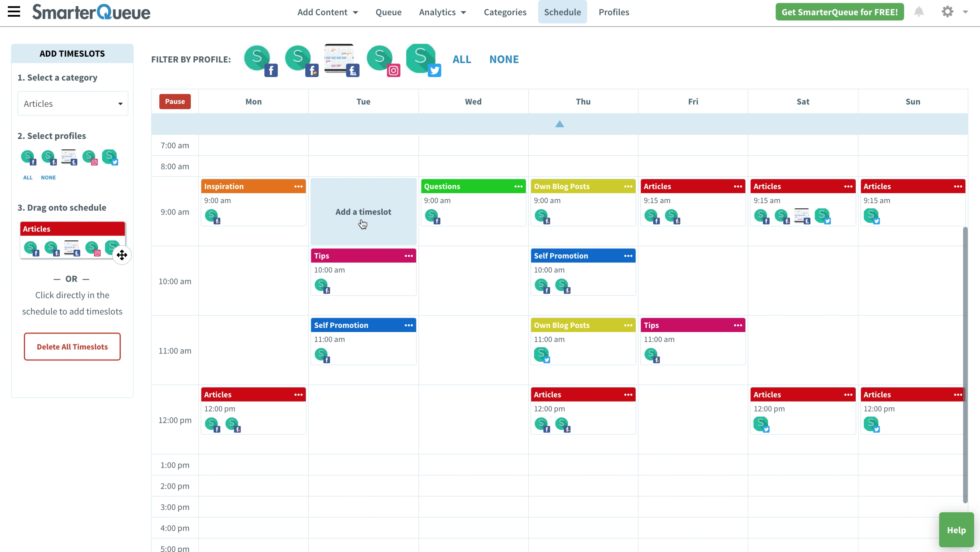The width and height of the screenshot is (980, 552).
Task: Filter by first Facebook profile icon
Action: click(261, 61)
